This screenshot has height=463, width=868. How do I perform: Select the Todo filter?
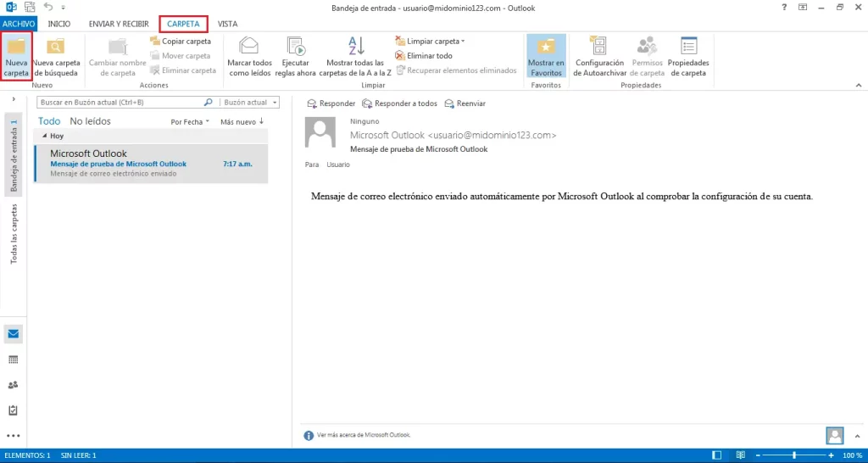click(x=49, y=121)
